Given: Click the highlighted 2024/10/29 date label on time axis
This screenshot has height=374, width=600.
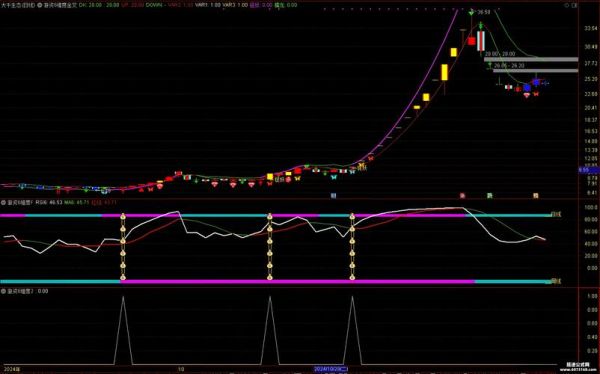Looking at the screenshot, I should point(331,369).
